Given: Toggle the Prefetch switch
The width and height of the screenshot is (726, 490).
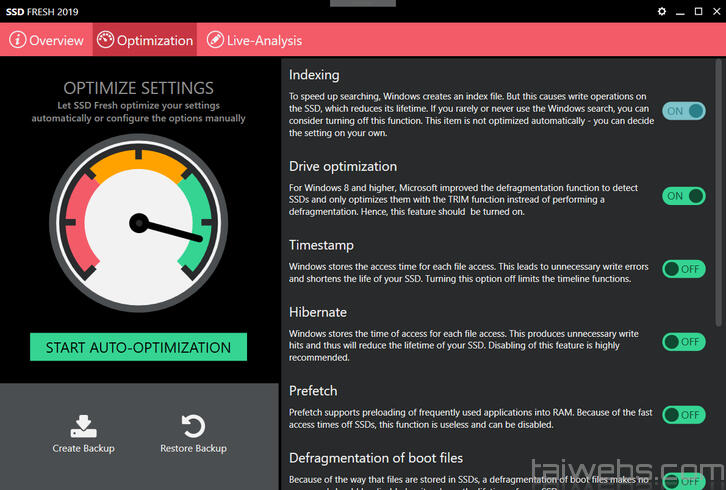Looking at the screenshot, I should coord(684,415).
